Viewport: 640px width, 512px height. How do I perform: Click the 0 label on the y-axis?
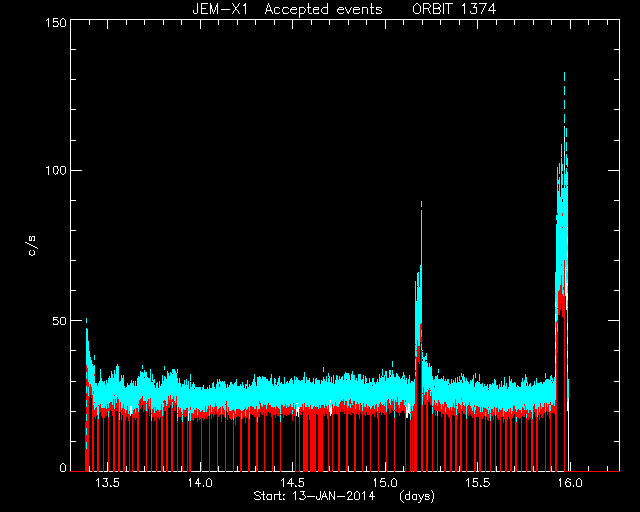click(63, 467)
